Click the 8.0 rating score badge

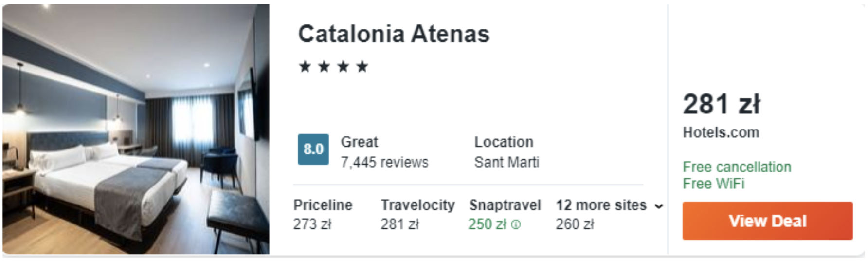pyautogui.click(x=313, y=149)
